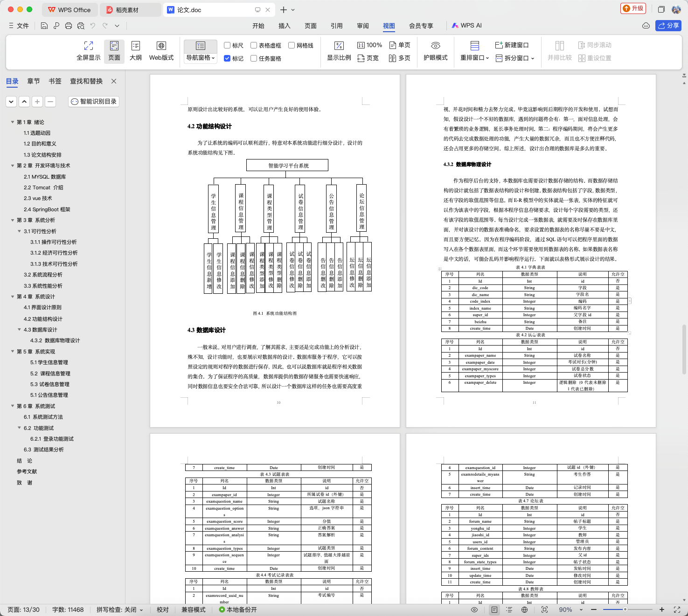Open the 显示比例 zoom dialog

pyautogui.click(x=339, y=51)
